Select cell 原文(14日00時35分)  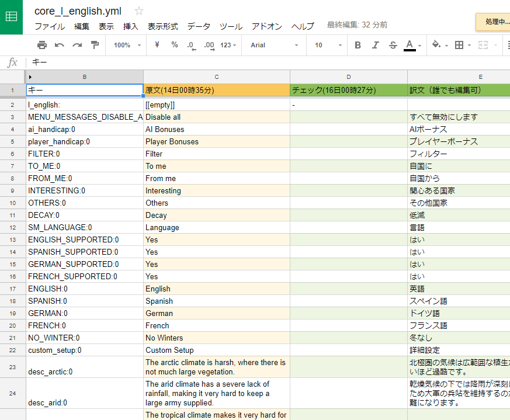click(x=217, y=90)
